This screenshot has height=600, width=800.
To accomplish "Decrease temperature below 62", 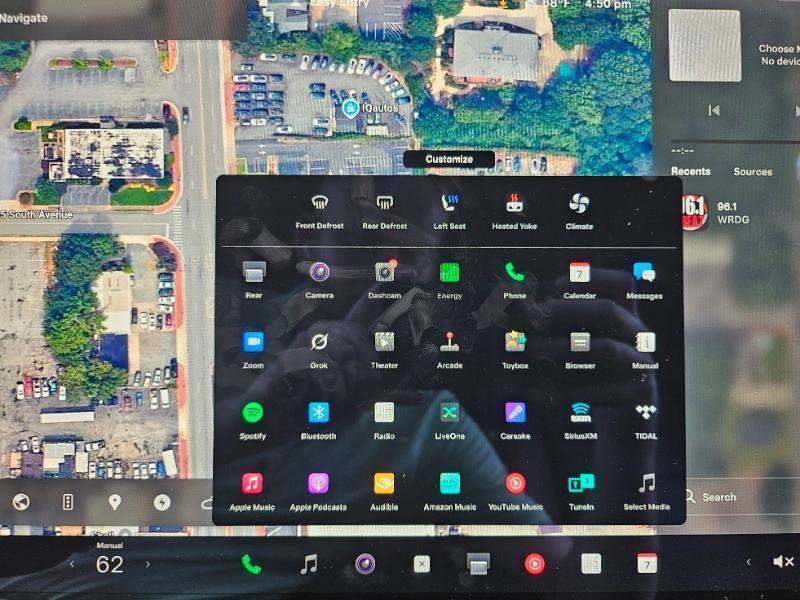I will (x=72, y=564).
